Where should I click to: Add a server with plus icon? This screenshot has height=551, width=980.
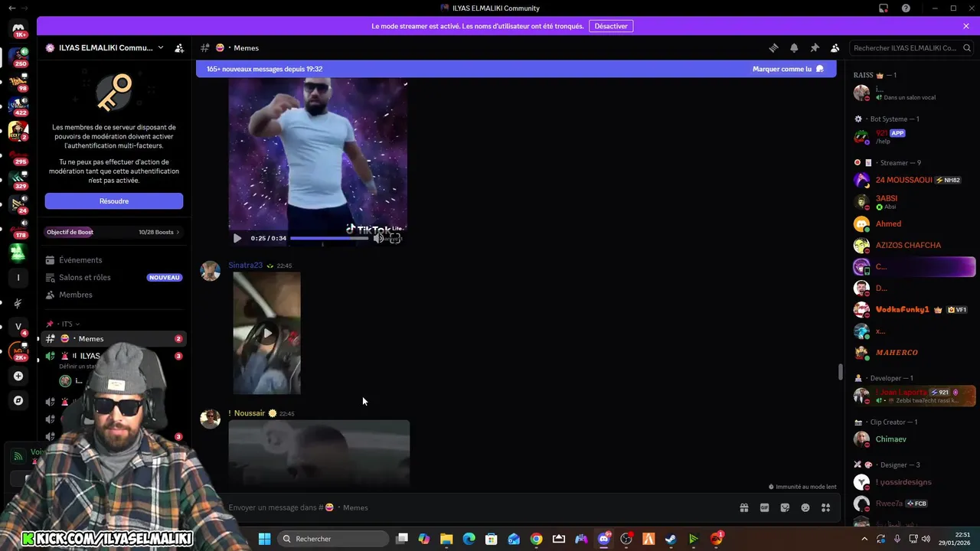click(18, 376)
